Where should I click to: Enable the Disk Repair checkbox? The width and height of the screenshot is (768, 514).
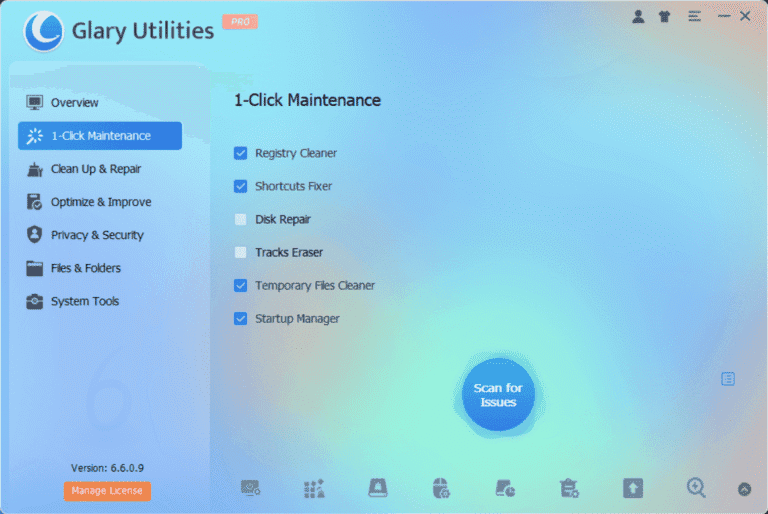pyautogui.click(x=240, y=220)
